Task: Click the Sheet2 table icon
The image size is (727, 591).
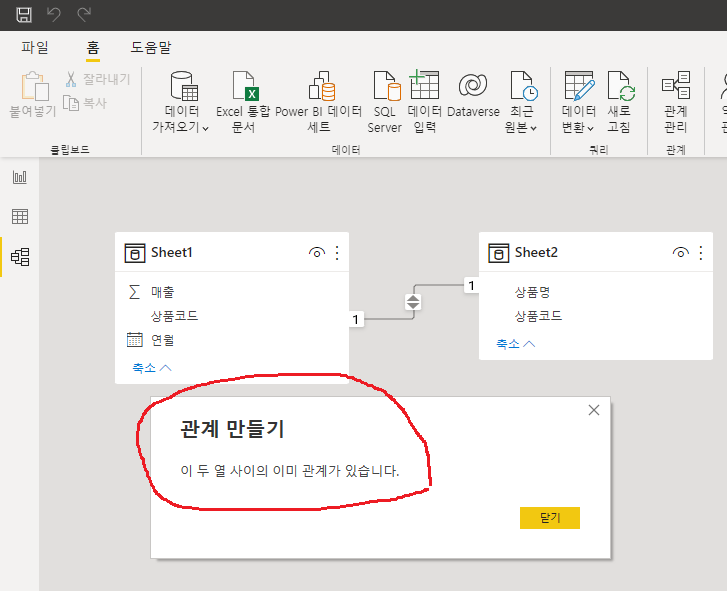Action: [498, 253]
